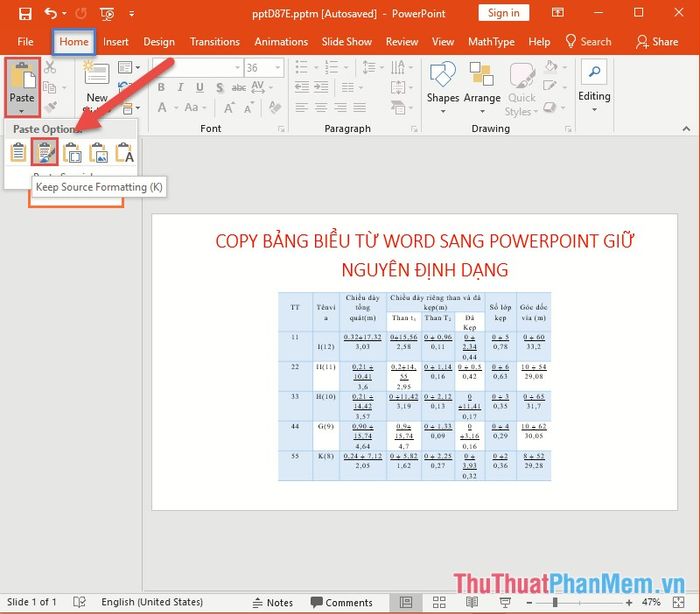700x614 pixels.
Task: Start slideshow from beginning in quick access toolbar
Action: pyautogui.click(x=107, y=14)
